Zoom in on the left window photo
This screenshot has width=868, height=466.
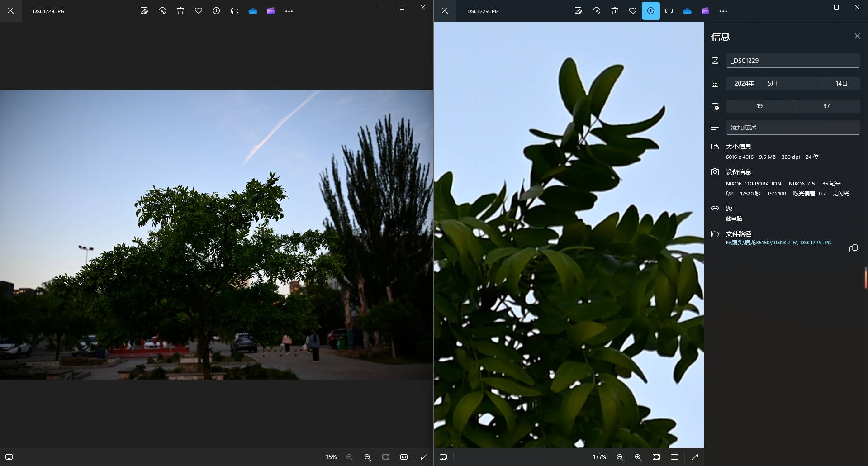click(368, 457)
